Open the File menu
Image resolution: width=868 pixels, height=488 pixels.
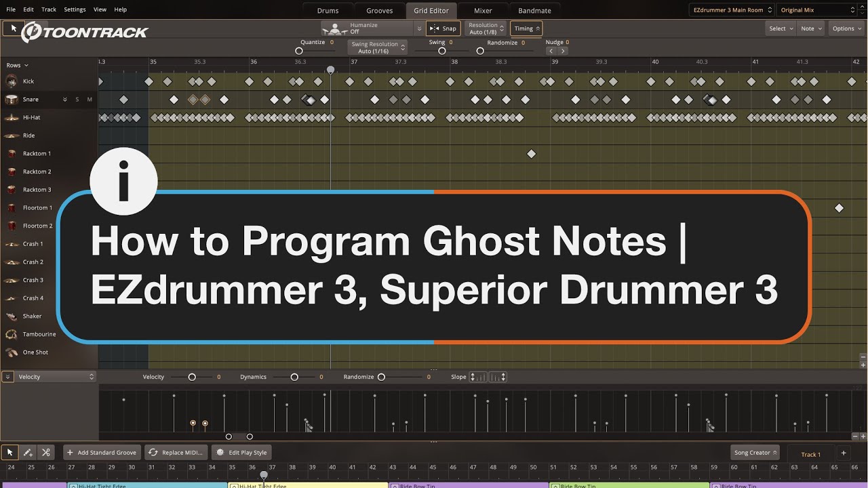click(x=11, y=9)
